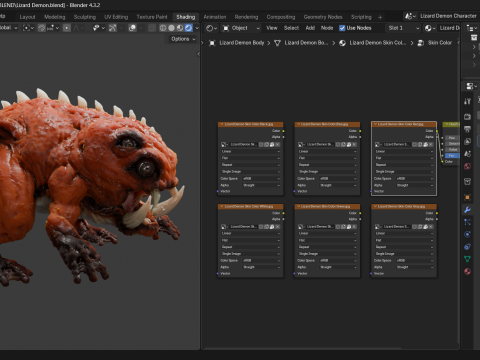Toggle snapping in the viewport header
Image resolution: width=480 pixels, height=360 pixels.
pos(42,28)
